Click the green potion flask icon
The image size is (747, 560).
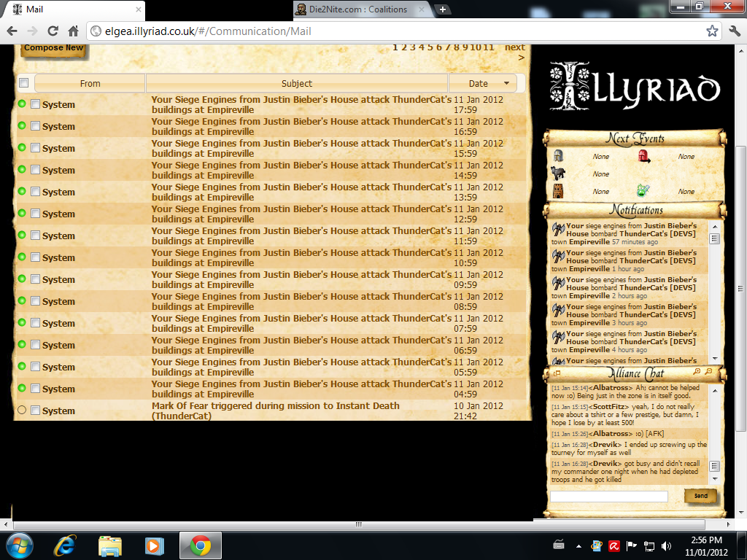coord(643,191)
